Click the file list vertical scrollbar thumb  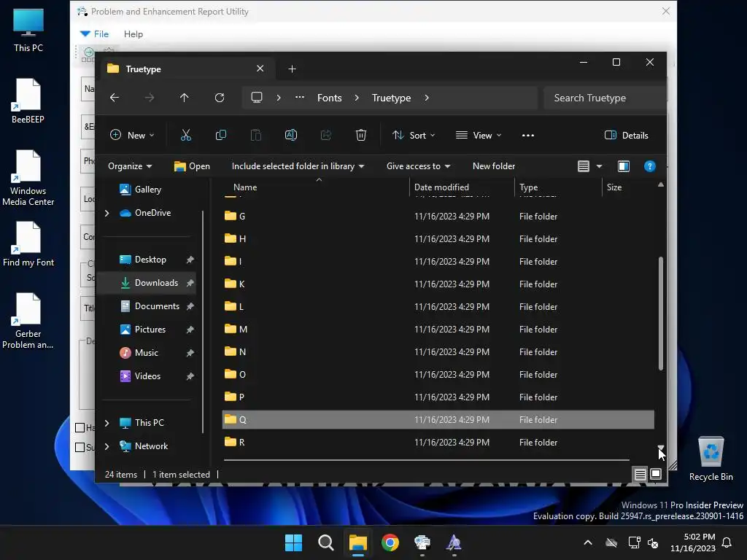661,313
